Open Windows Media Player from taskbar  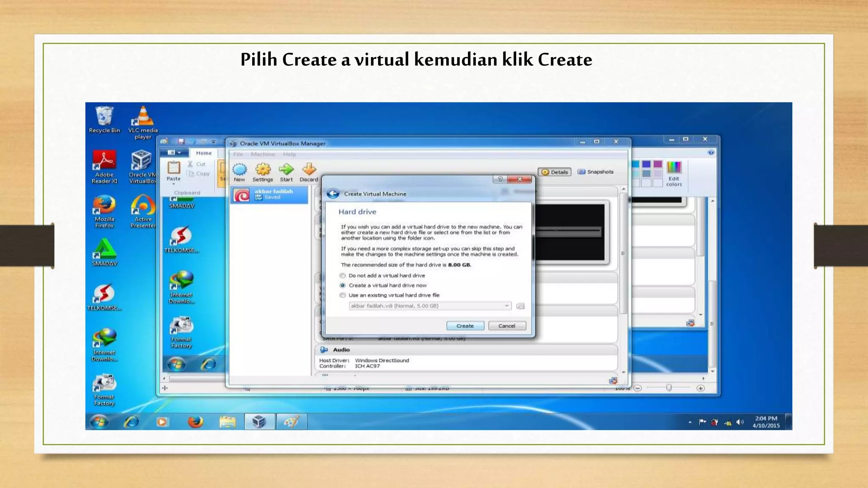click(x=162, y=421)
